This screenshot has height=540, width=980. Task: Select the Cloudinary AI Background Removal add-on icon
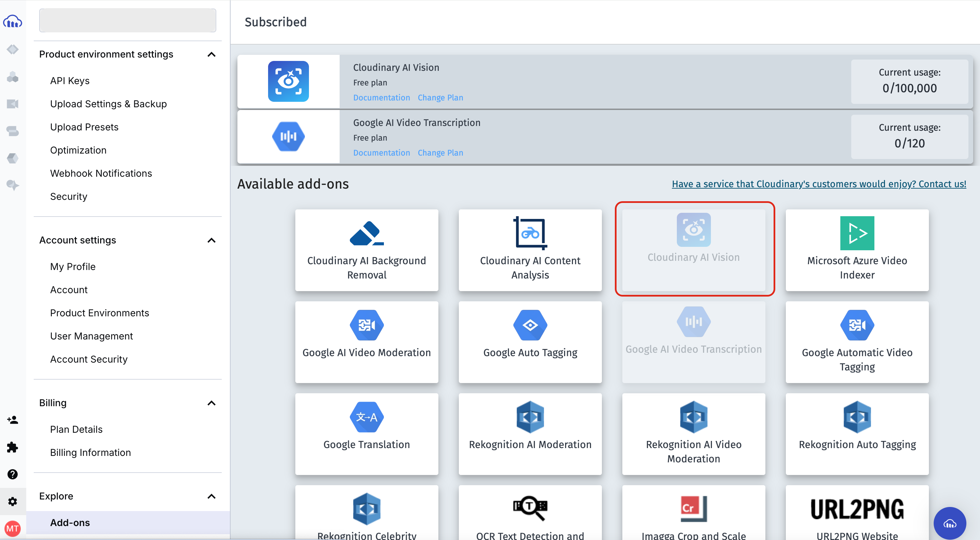tap(367, 233)
